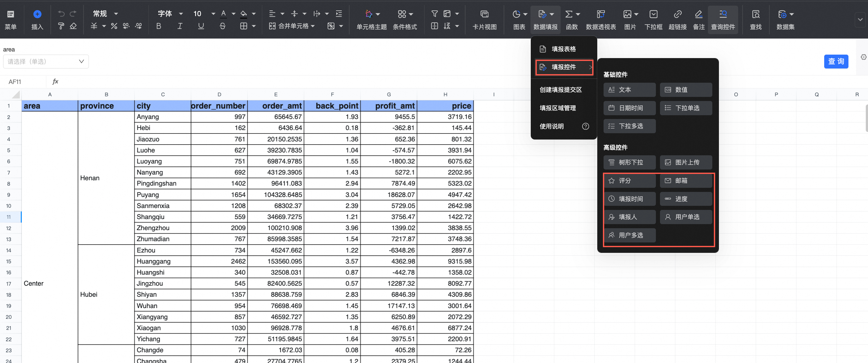Viewport: 868px width, 363px height.
Task: Open the fill color picker
Action: coord(244,14)
